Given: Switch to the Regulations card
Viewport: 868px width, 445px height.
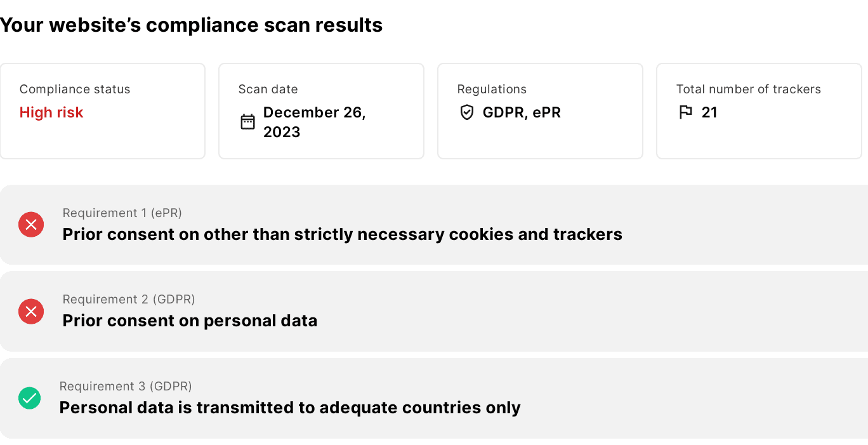Looking at the screenshot, I should [540, 110].
